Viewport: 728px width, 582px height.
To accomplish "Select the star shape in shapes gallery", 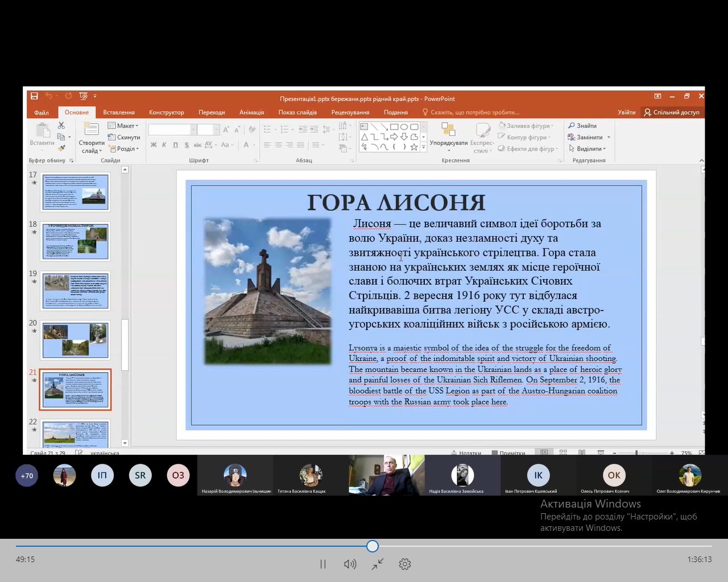I will (x=414, y=147).
